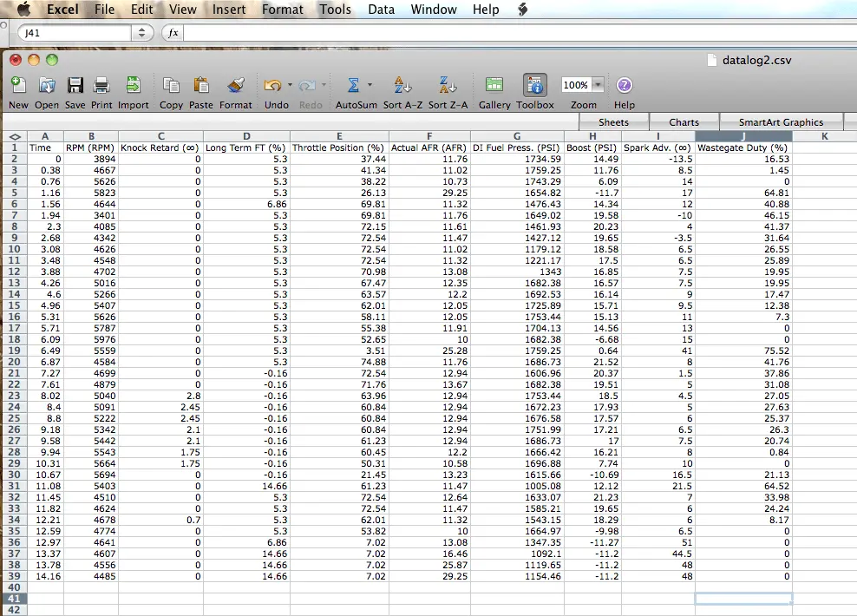The height and width of the screenshot is (616, 857).
Task: Select column G header
Action: (517, 136)
